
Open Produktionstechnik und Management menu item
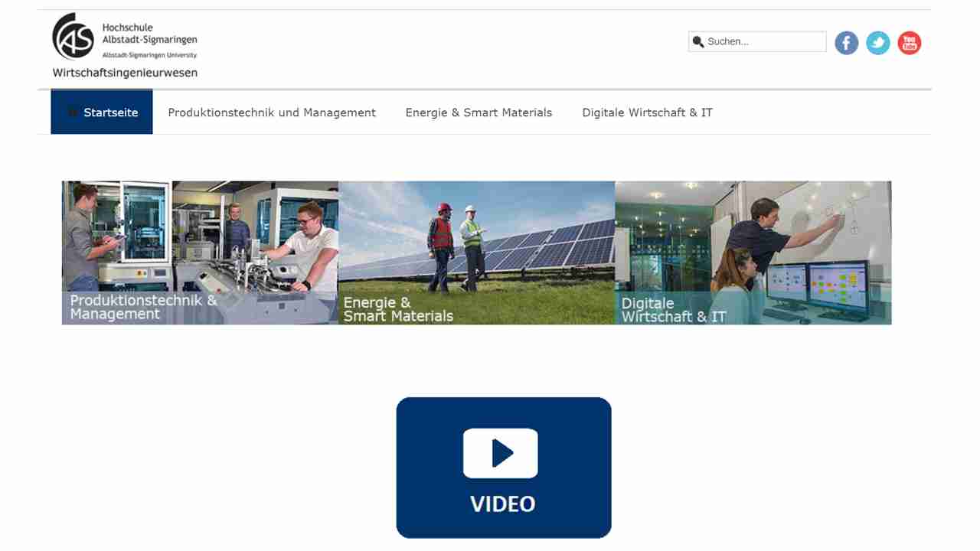click(x=272, y=112)
